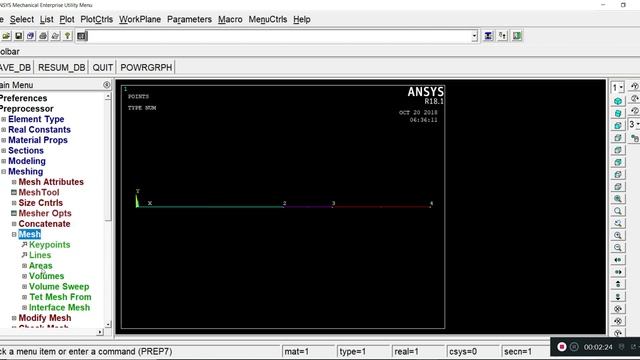The image size is (640, 360).
Task: Open the Contact Manager icon
Action: pos(517,36)
